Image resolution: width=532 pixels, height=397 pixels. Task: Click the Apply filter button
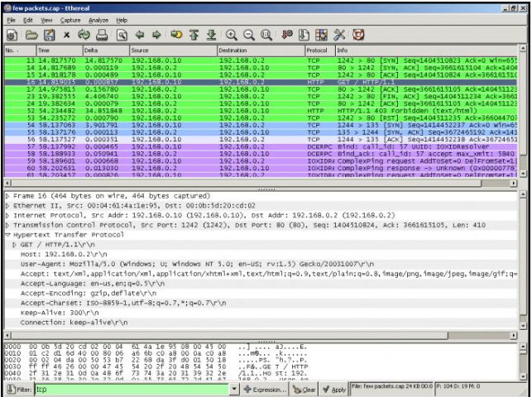(x=334, y=390)
